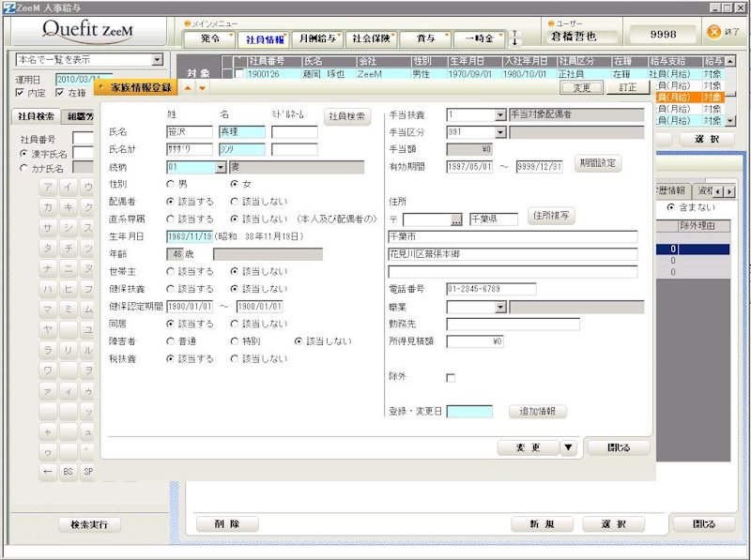Open 本名で一覧を表示 dropdown
The height and width of the screenshot is (560, 751).
pyautogui.click(x=157, y=60)
